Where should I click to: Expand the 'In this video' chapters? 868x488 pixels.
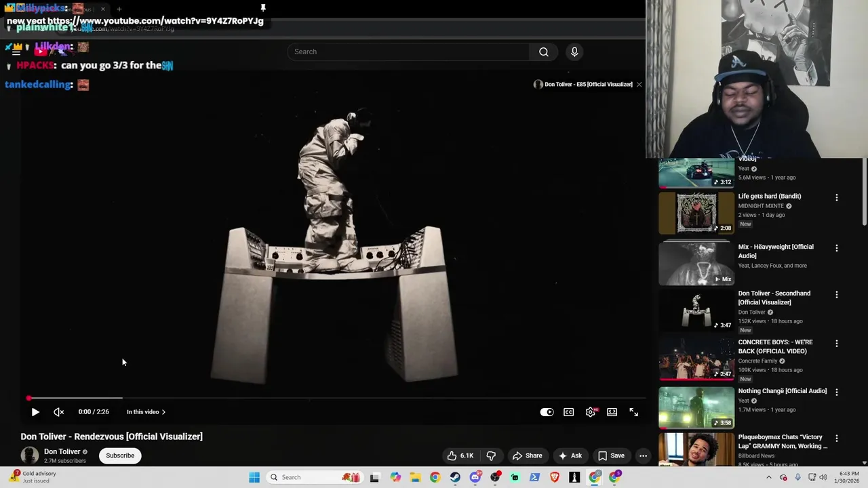tap(146, 412)
